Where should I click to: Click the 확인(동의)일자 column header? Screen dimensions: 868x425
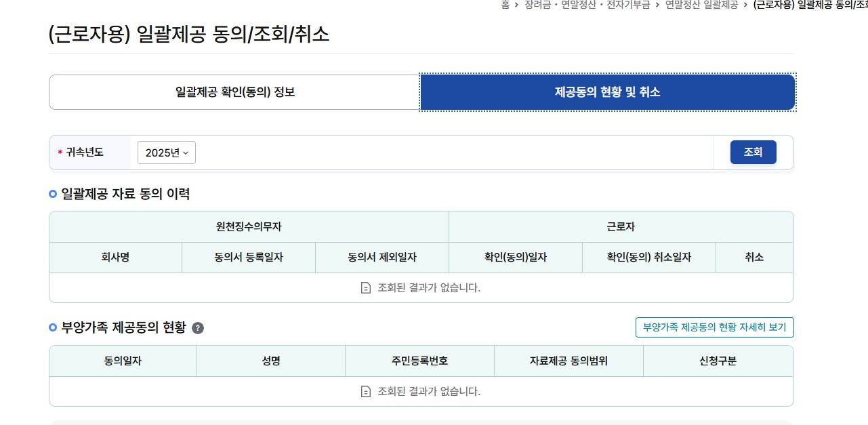516,258
